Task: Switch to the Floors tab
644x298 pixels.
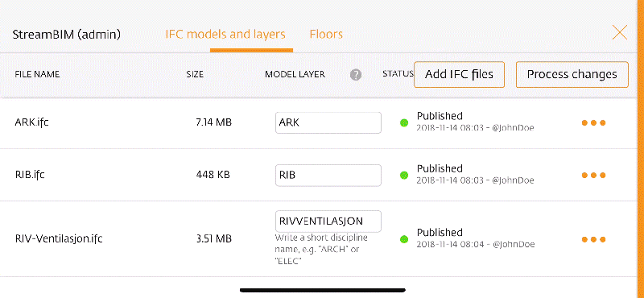Action: tap(326, 34)
